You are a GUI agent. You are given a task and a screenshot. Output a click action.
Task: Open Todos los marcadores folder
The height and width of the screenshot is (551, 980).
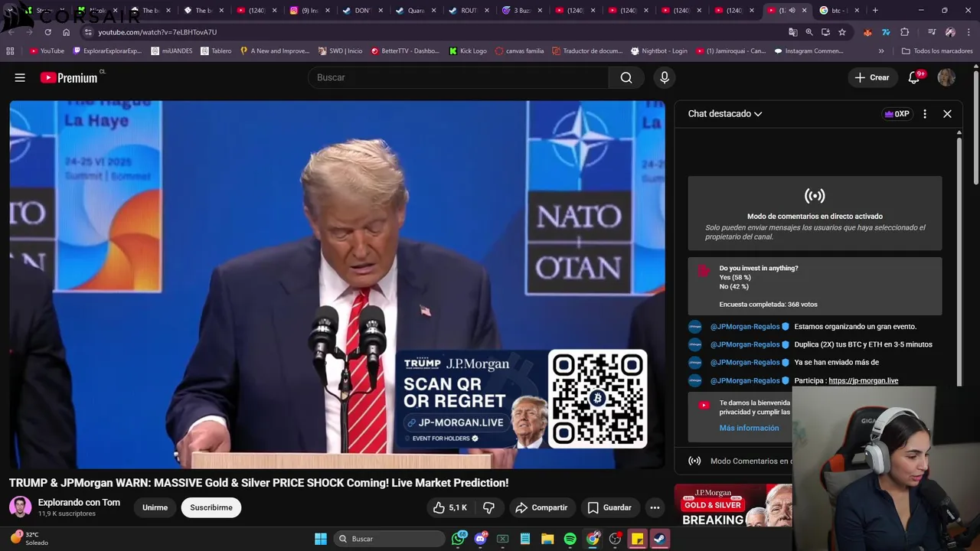937,51
